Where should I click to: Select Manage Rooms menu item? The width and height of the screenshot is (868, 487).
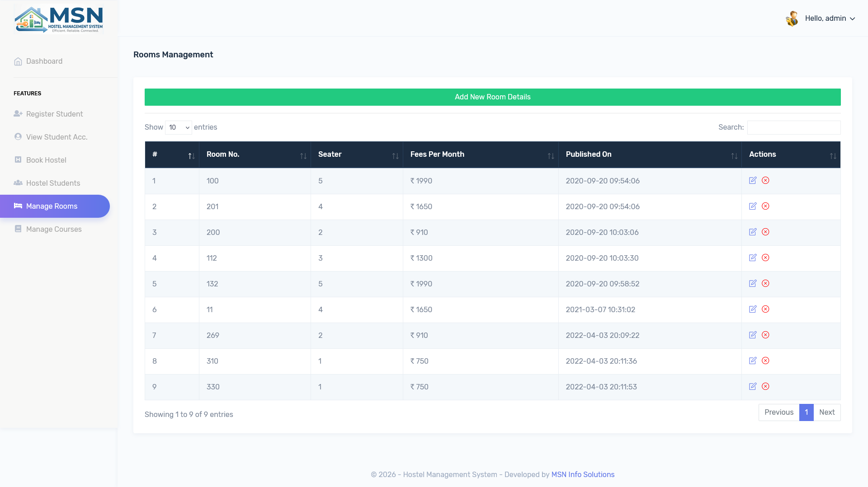coord(55,206)
